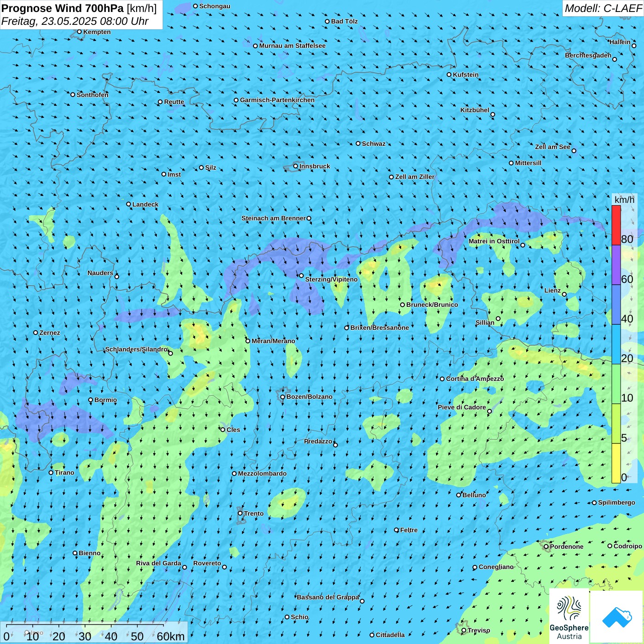Click the 'Schlanders/Silandro' label
The image size is (644, 644).
click(137, 349)
